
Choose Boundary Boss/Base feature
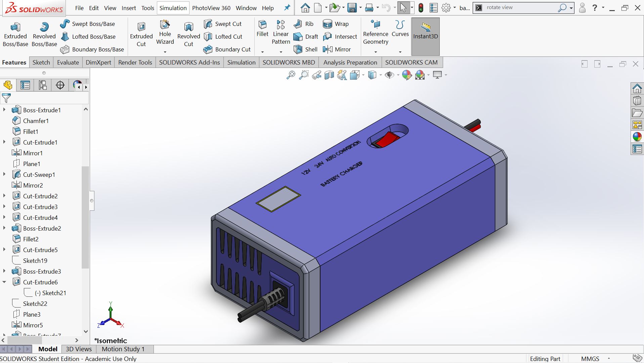point(92,49)
